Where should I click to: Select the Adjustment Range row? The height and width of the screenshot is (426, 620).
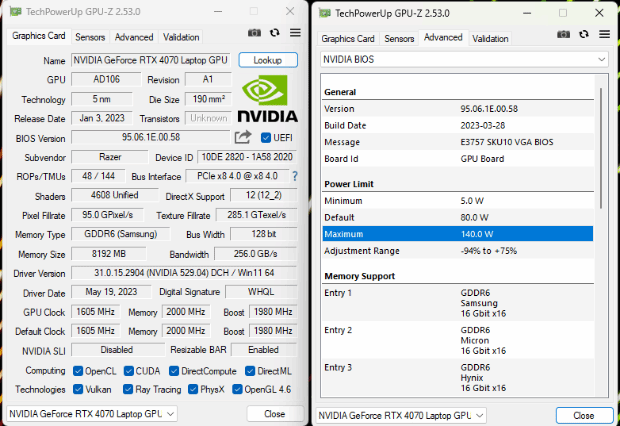458,251
